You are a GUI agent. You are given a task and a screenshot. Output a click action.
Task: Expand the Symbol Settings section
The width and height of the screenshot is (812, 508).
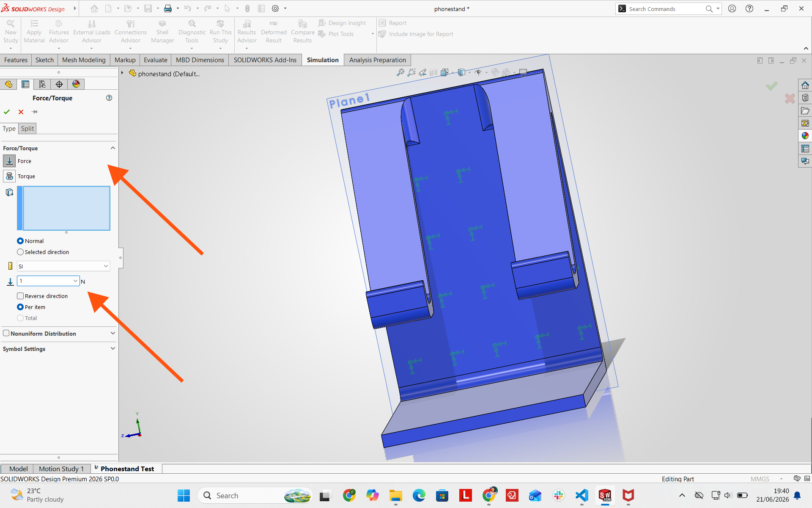pos(113,348)
